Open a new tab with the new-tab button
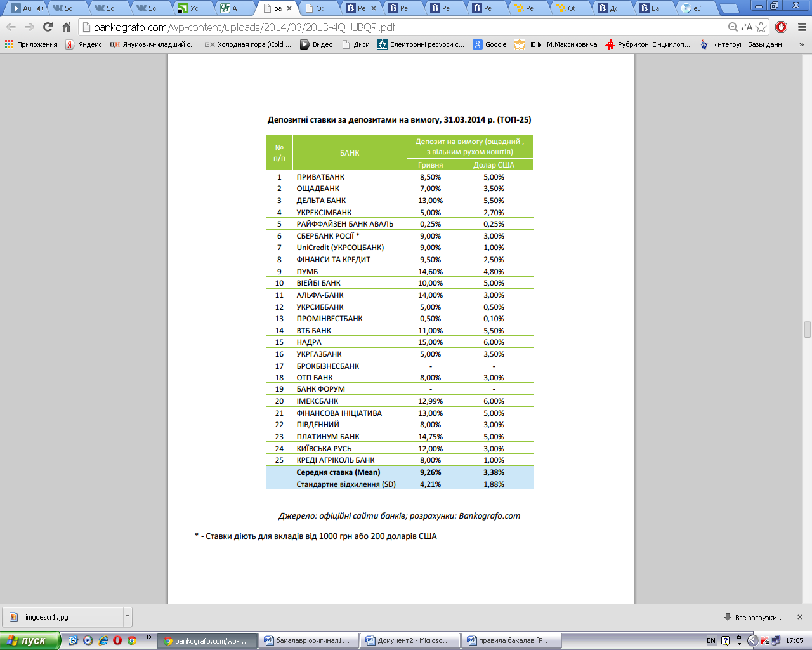The width and height of the screenshot is (812, 650). (x=730, y=8)
